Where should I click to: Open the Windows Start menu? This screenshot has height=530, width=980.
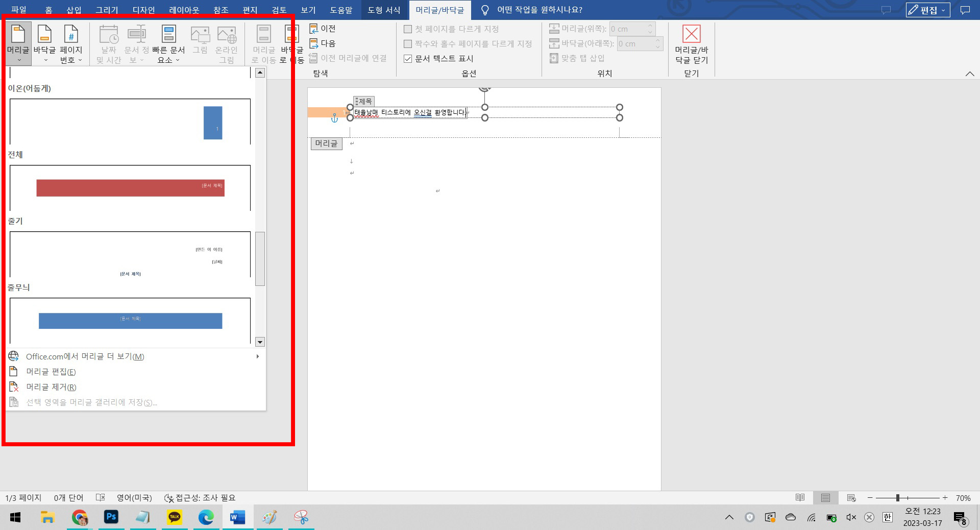click(15, 517)
